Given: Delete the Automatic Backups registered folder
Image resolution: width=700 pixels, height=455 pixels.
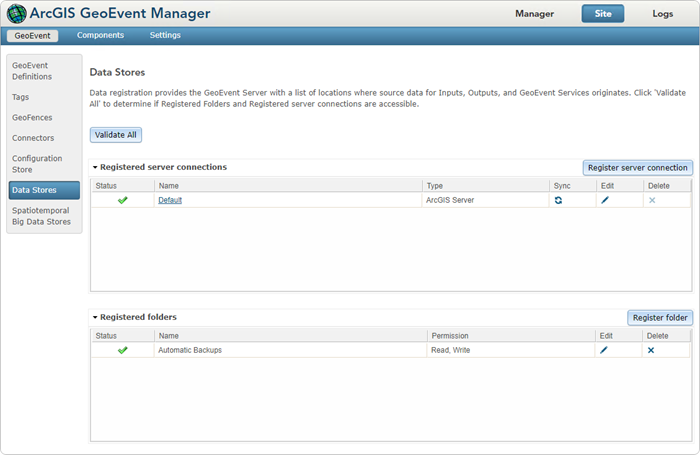Looking at the screenshot, I should click(x=651, y=350).
